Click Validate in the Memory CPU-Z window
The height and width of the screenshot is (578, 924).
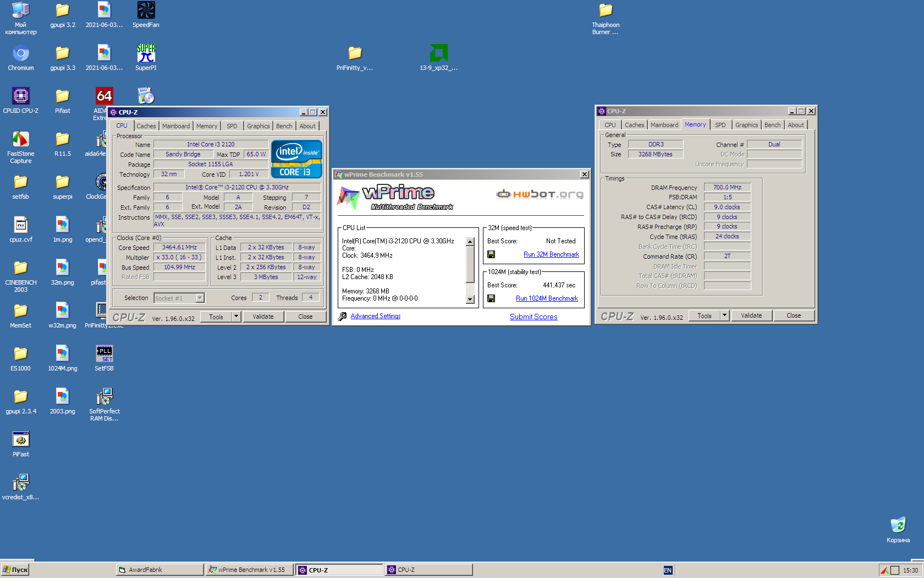pyautogui.click(x=751, y=315)
